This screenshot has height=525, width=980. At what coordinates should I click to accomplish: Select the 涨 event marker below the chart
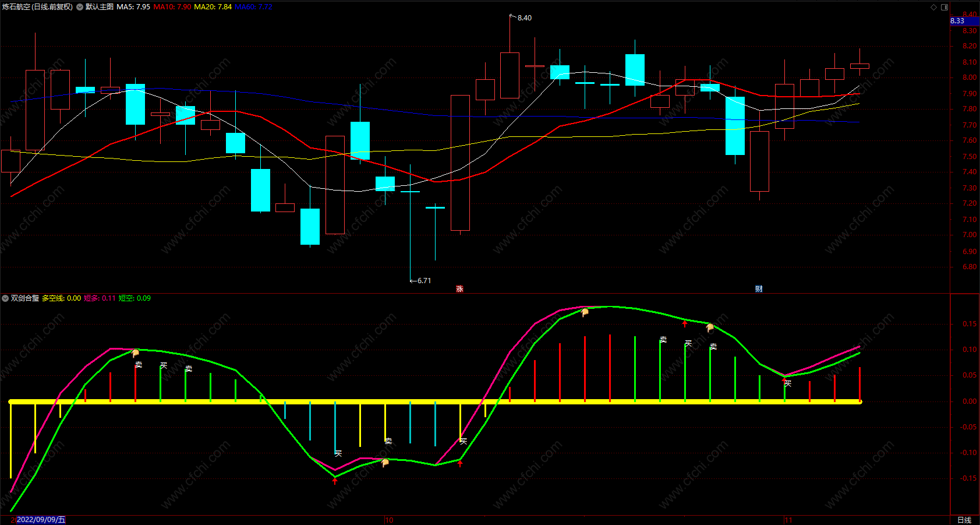(459, 289)
